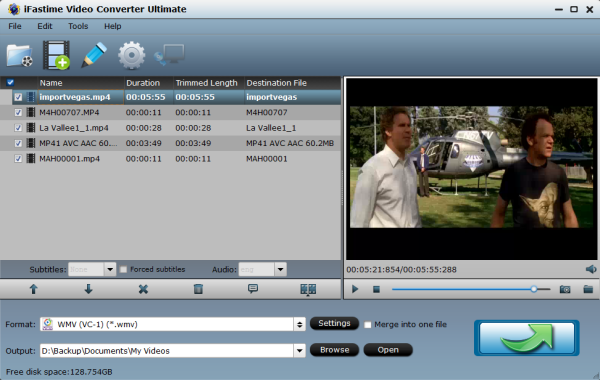Open the Help menu
Viewport: 600px width, 380px height.
112,26
